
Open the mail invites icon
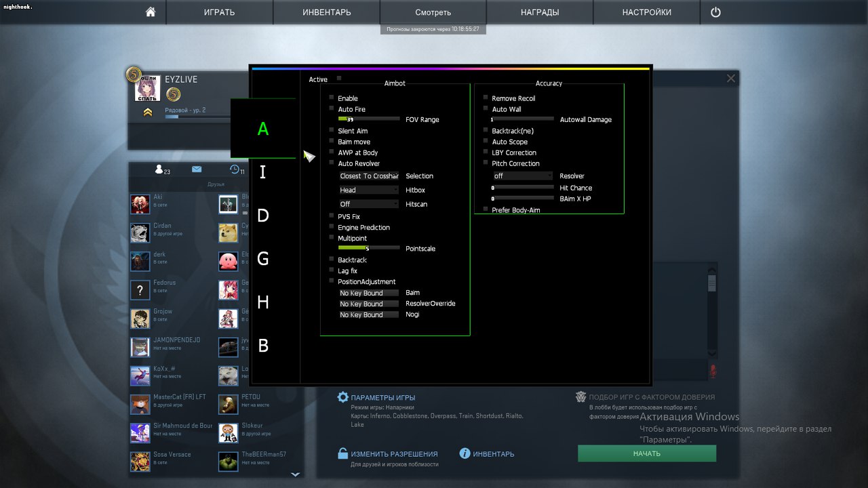197,169
